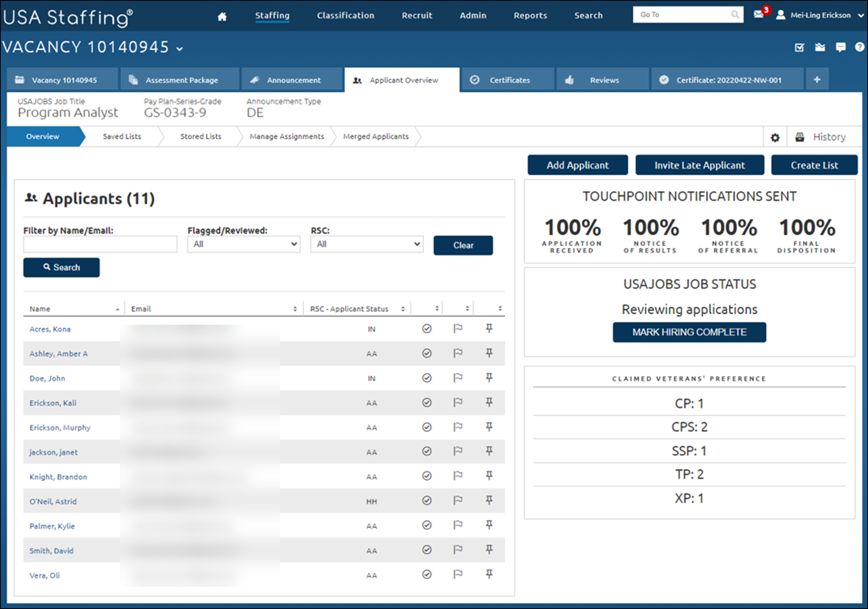This screenshot has height=609, width=868.
Task: Flag applicant Erickson, Murphy
Action: click(x=458, y=427)
